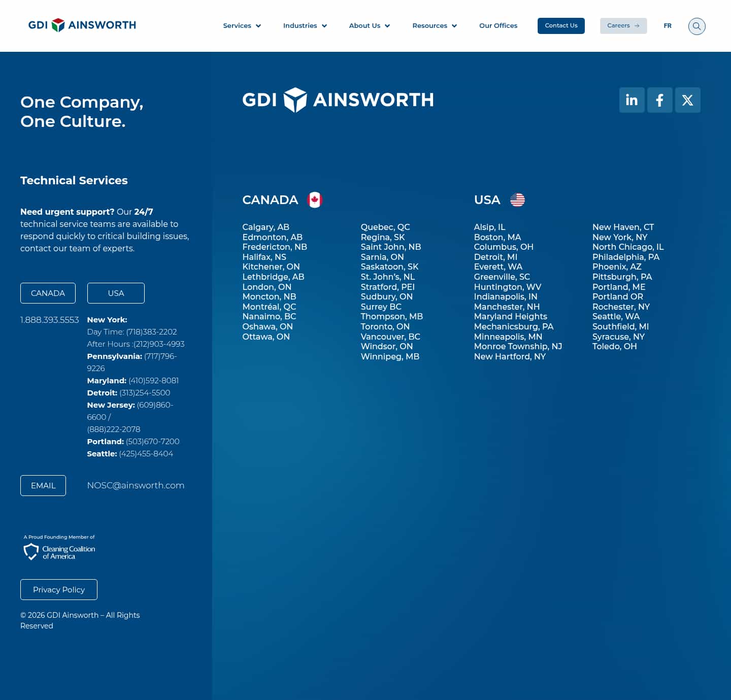Select the CANADA support button

48,293
